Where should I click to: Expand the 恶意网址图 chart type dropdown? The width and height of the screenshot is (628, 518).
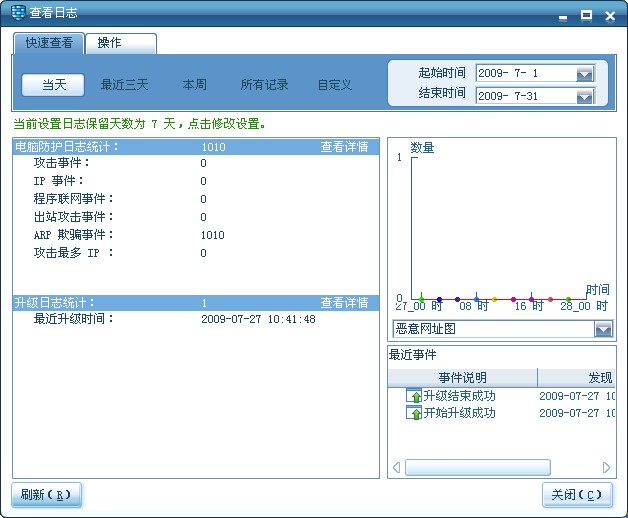(604, 329)
